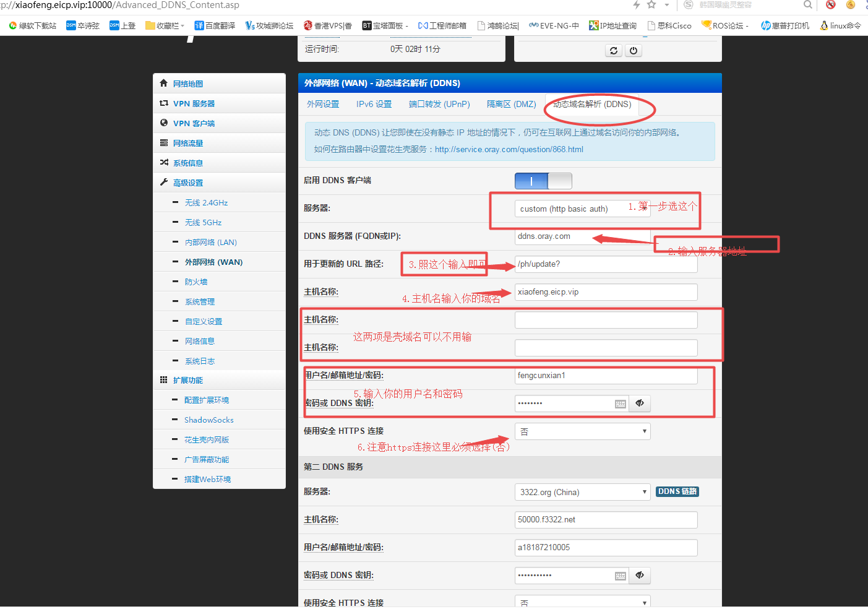868x609 pixels.
Task: Expand the 收藏栏 bookmarks folder
Action: coord(165,25)
